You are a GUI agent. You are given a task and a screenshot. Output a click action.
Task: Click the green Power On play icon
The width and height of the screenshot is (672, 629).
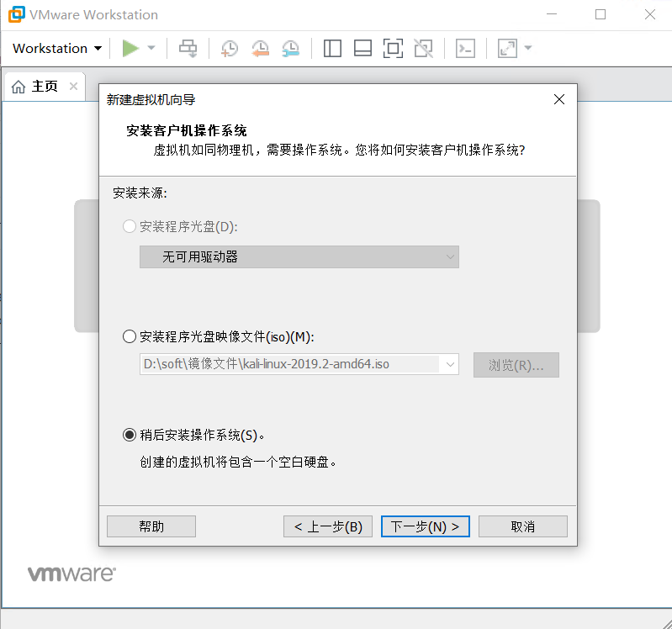click(x=130, y=48)
